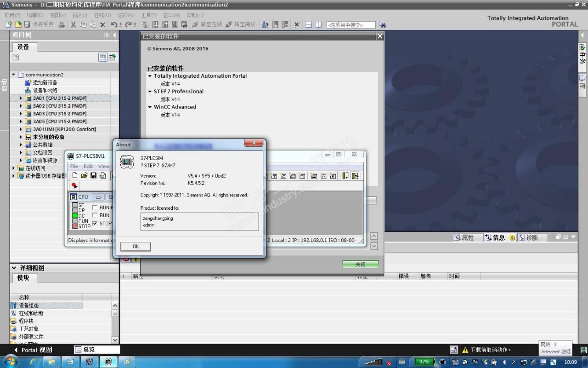
Task: Collapse the communication2 project node
Action: pyautogui.click(x=14, y=75)
